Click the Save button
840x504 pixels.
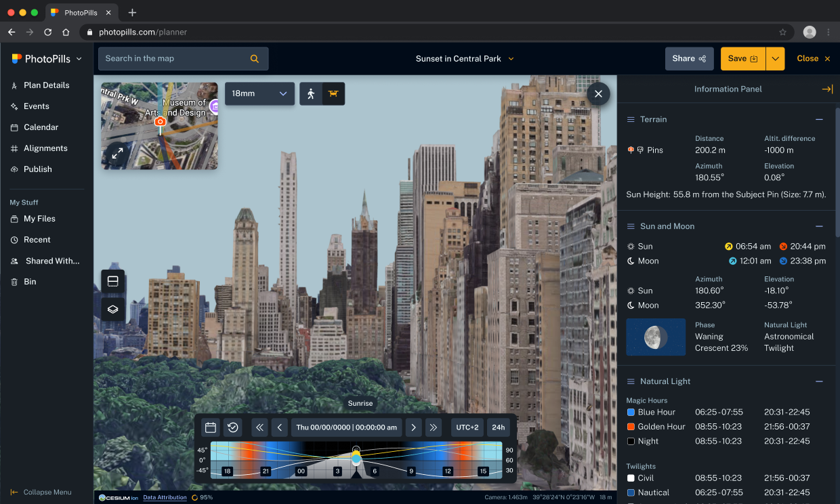[x=743, y=59]
